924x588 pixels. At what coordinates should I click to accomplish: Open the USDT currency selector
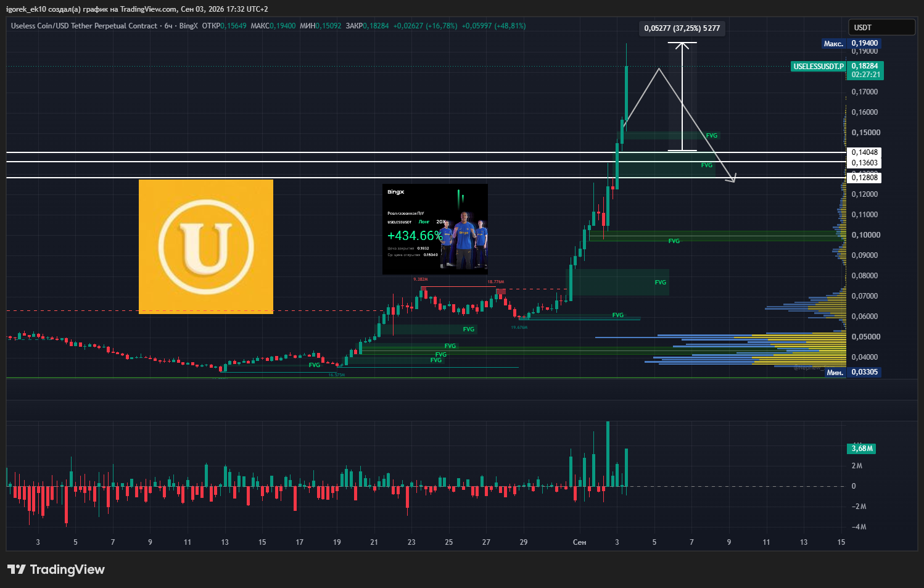point(881,27)
